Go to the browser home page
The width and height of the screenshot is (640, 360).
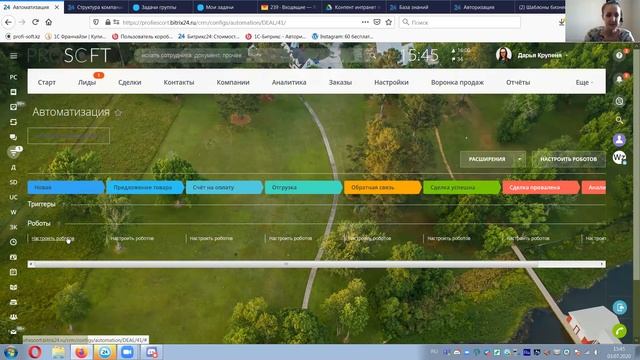[x=49, y=22]
